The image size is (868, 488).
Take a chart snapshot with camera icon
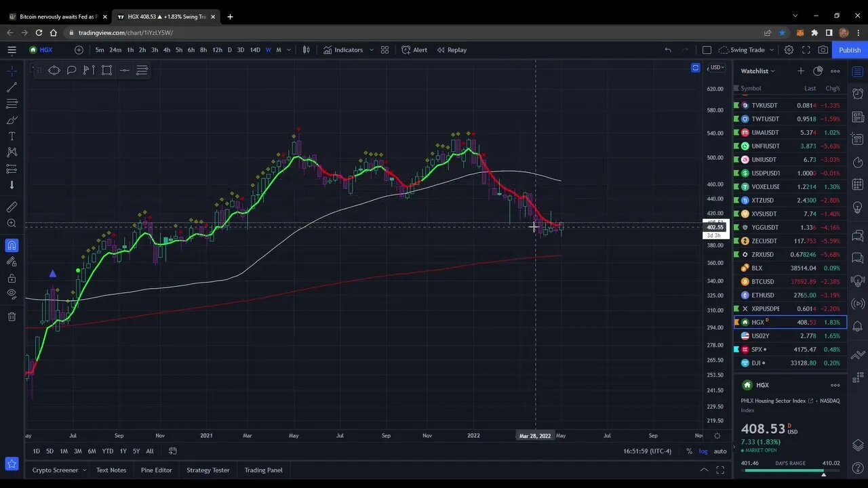pyautogui.click(x=823, y=49)
